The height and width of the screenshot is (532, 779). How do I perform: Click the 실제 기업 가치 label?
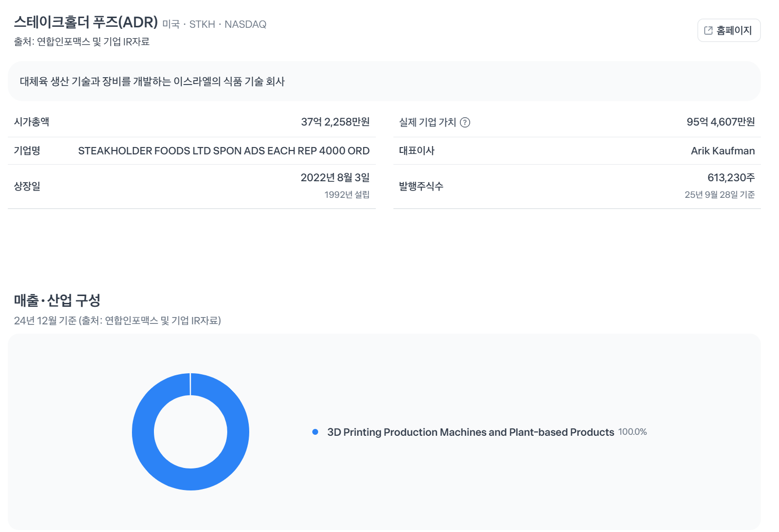(x=428, y=122)
